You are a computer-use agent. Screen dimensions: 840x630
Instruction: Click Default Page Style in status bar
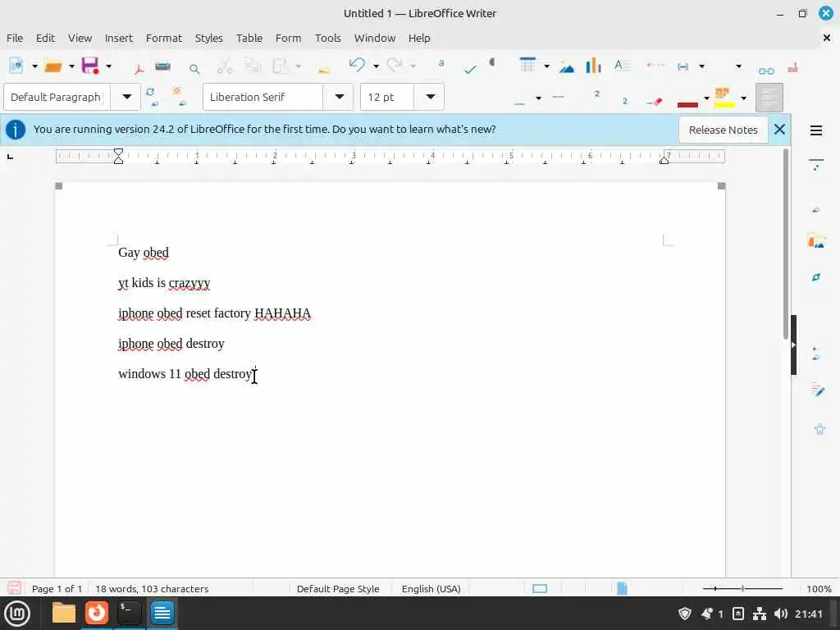pyautogui.click(x=338, y=588)
